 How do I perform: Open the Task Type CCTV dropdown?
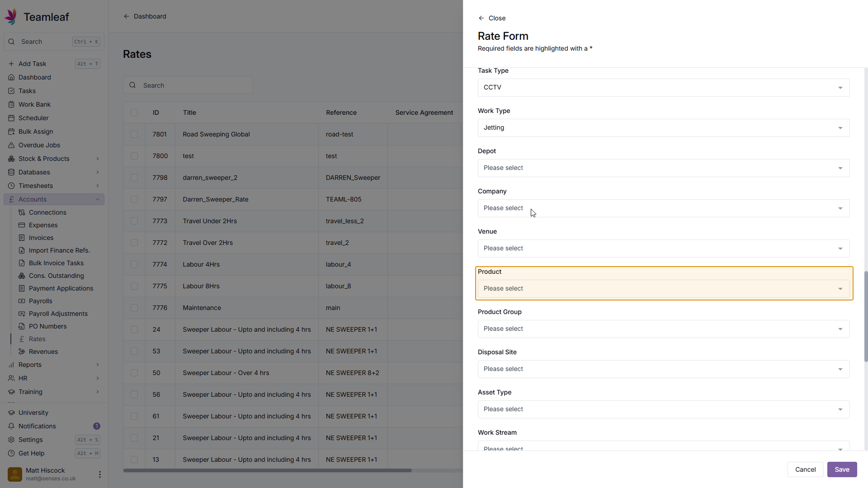(663, 88)
